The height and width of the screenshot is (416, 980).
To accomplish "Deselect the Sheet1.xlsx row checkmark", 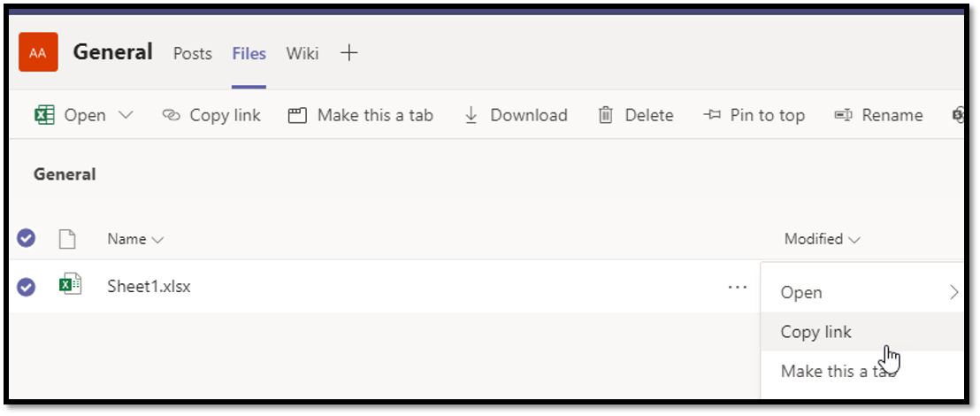I will 27,286.
